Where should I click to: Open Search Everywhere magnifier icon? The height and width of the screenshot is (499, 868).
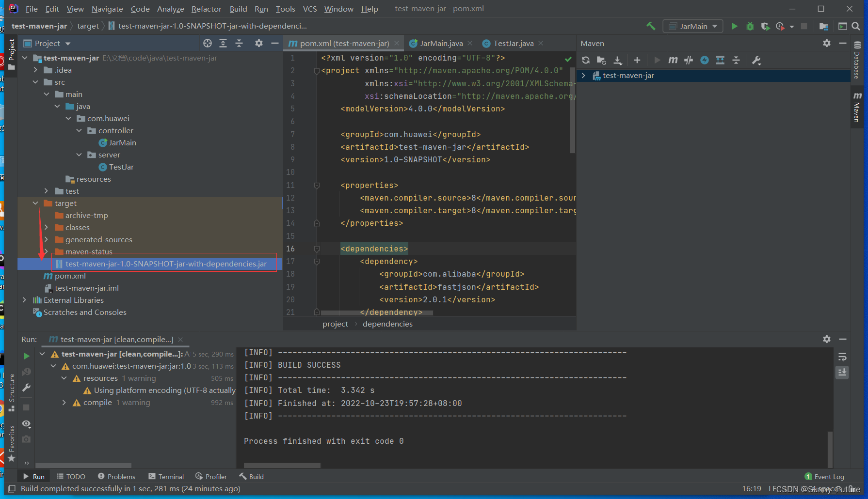point(856,26)
